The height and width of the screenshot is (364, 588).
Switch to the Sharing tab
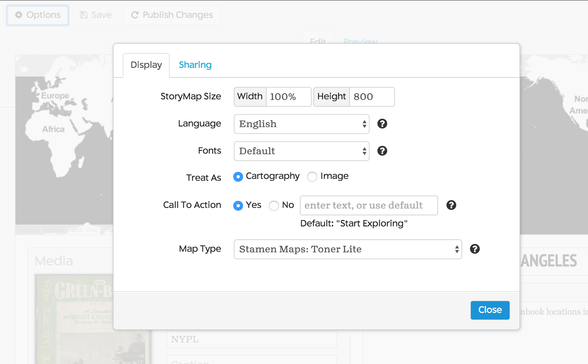point(195,65)
